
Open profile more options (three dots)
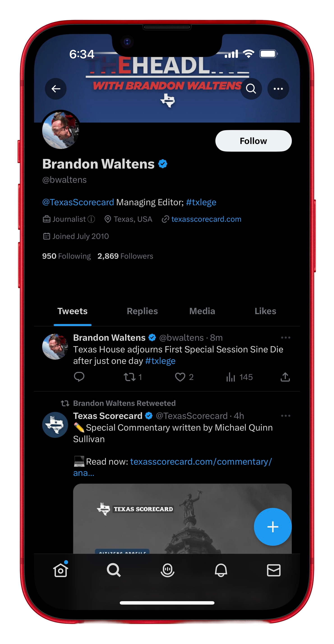coord(278,89)
